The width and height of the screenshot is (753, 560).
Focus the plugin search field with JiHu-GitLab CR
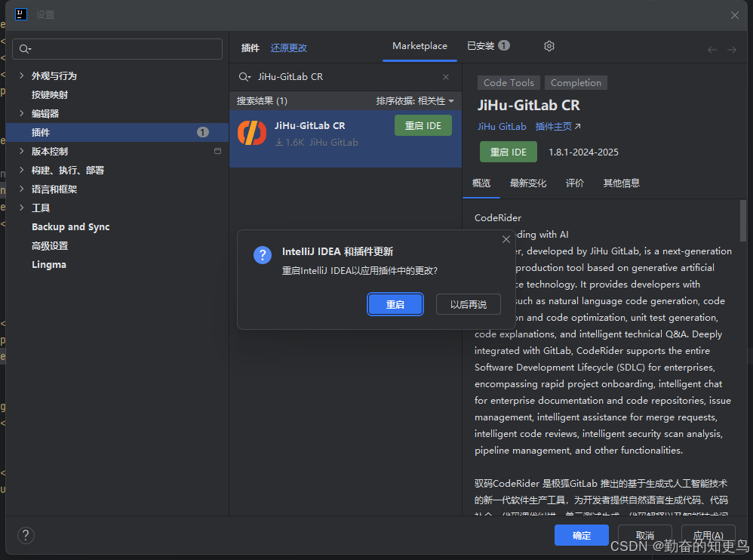click(x=346, y=77)
